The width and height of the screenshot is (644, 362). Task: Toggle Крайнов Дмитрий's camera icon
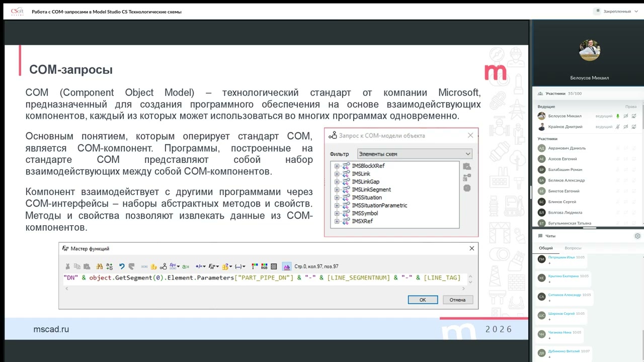(626, 127)
